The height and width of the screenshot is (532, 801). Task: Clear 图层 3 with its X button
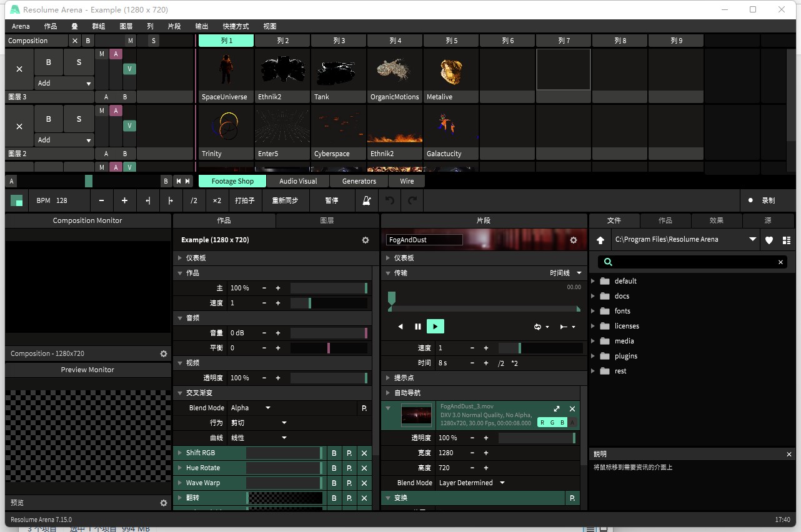pos(19,69)
